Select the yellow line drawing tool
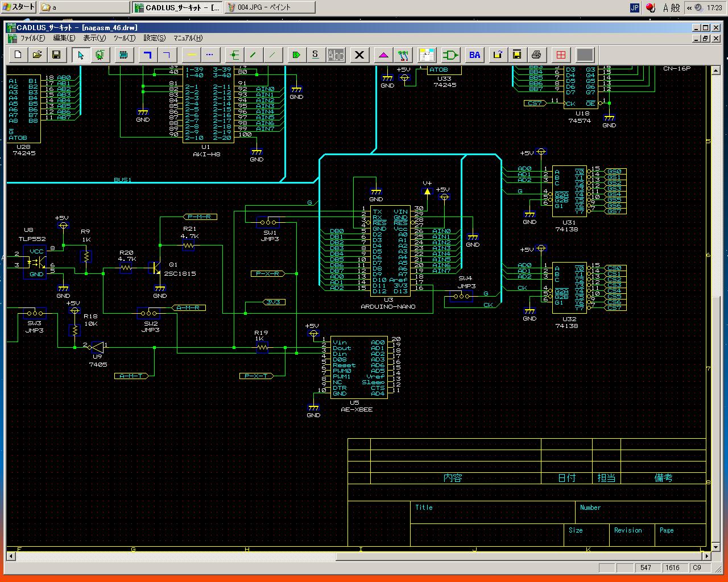The height and width of the screenshot is (582, 728). 192,55
